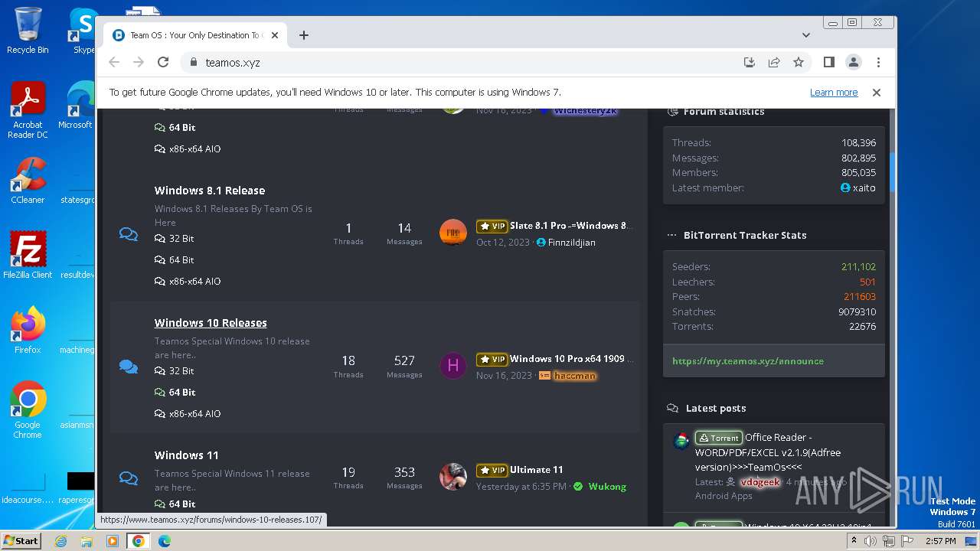The width and height of the screenshot is (980, 551).
Task: Open the Ultimate 11 latest thread
Action: [537, 470]
